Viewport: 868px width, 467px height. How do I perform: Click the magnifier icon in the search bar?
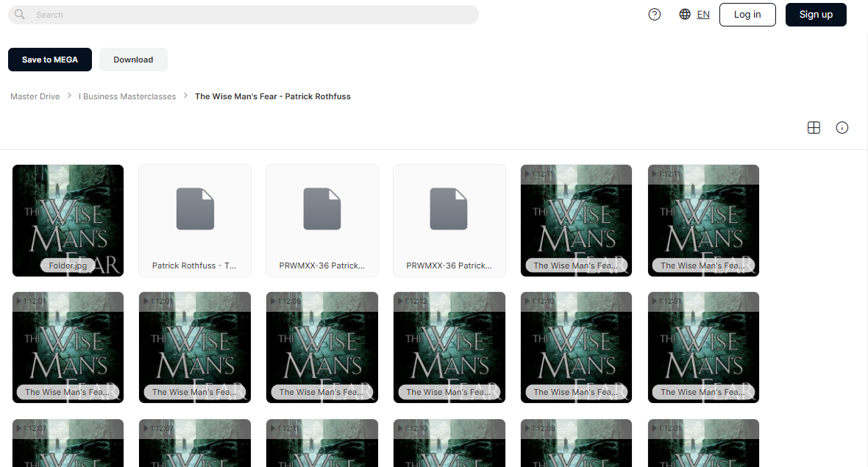coord(19,15)
